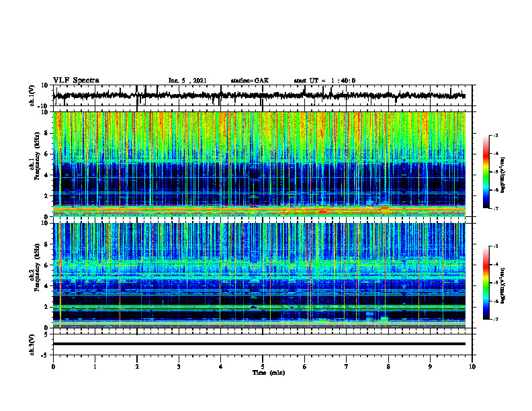Click the "start UT = 1:40:0" header text
The height and width of the screenshot is (411, 532).
[x=324, y=81]
